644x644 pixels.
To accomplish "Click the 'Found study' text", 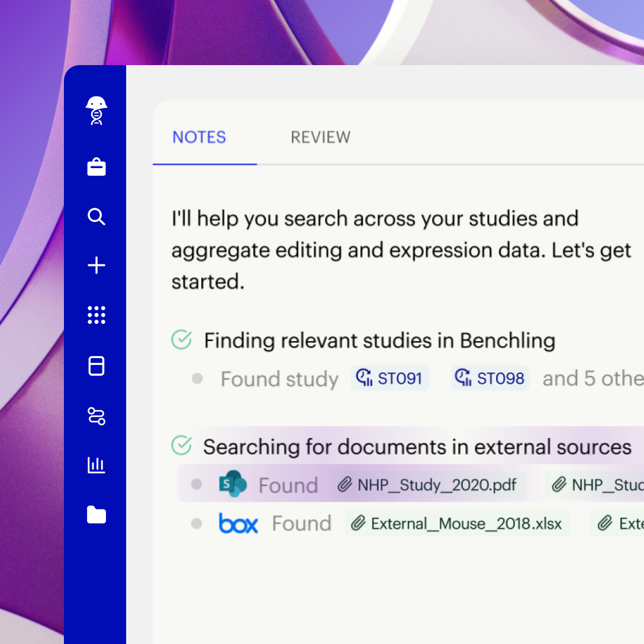I will pyautogui.click(x=280, y=379).
